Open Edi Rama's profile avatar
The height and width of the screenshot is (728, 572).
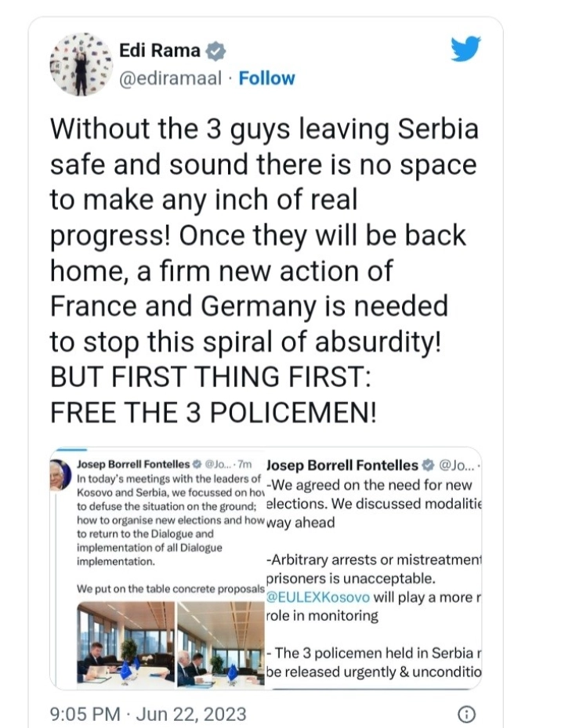[81, 65]
